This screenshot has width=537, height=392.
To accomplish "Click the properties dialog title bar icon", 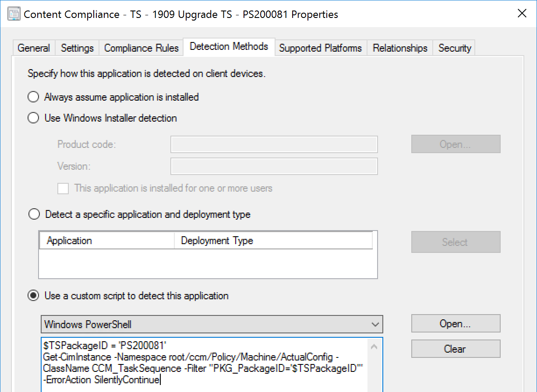I will (x=13, y=14).
